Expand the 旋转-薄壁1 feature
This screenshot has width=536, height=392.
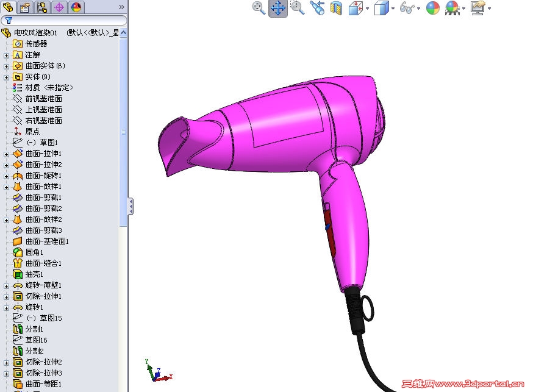tap(6, 286)
